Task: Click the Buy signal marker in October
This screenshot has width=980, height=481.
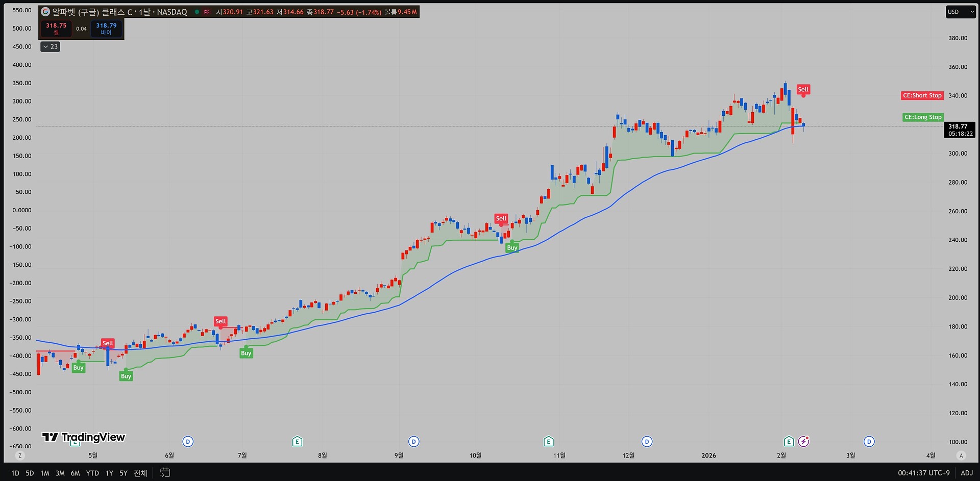Action: coord(512,247)
